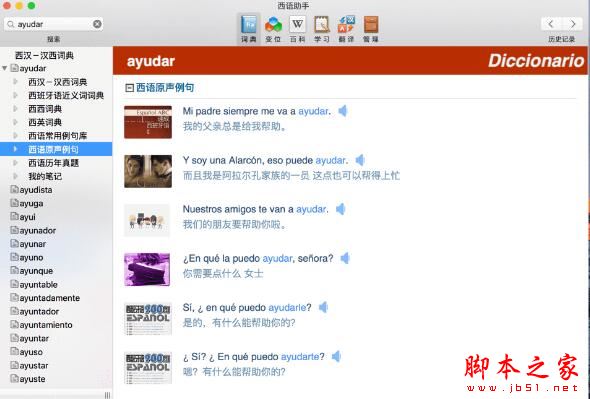Click the thumbnail beside the ayudarle sentence
Viewport: 590px width, 399px height.
148,319
